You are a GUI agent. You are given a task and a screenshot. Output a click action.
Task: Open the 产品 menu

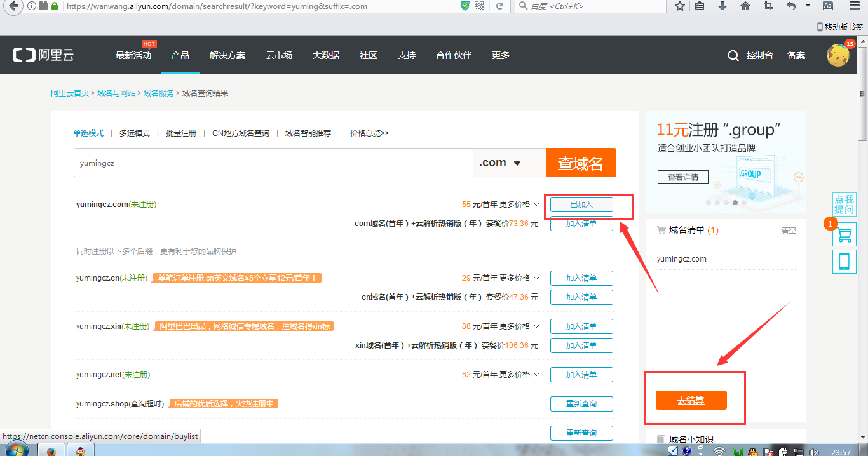click(180, 55)
